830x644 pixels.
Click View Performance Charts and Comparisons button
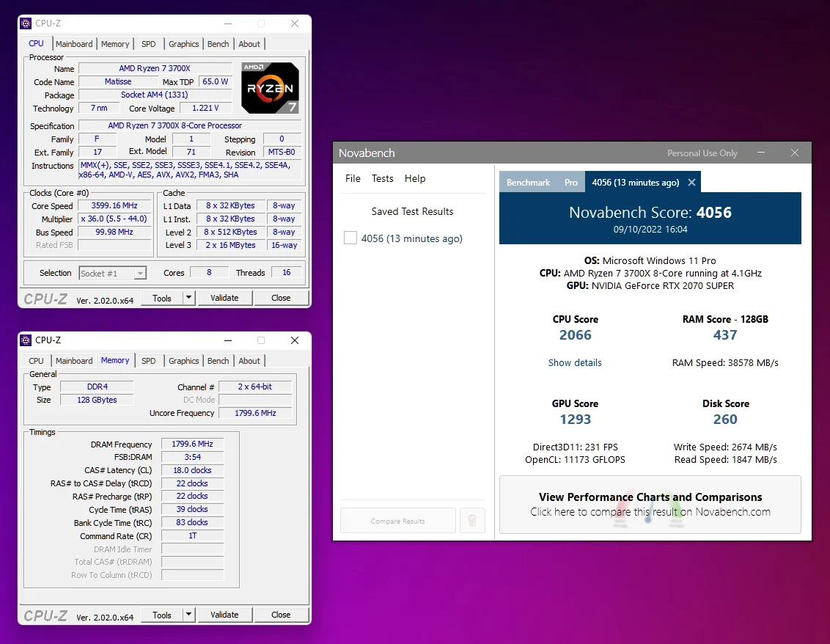coord(650,504)
